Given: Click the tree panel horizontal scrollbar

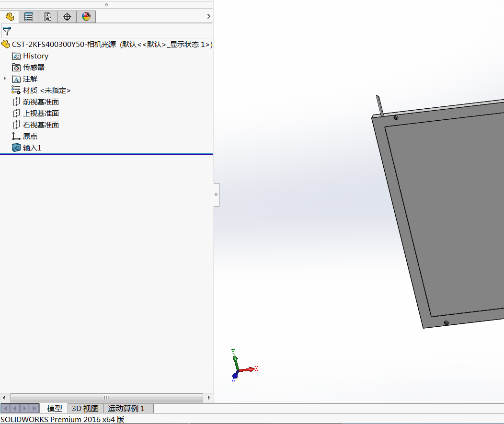Looking at the screenshot, I should pos(106,398).
